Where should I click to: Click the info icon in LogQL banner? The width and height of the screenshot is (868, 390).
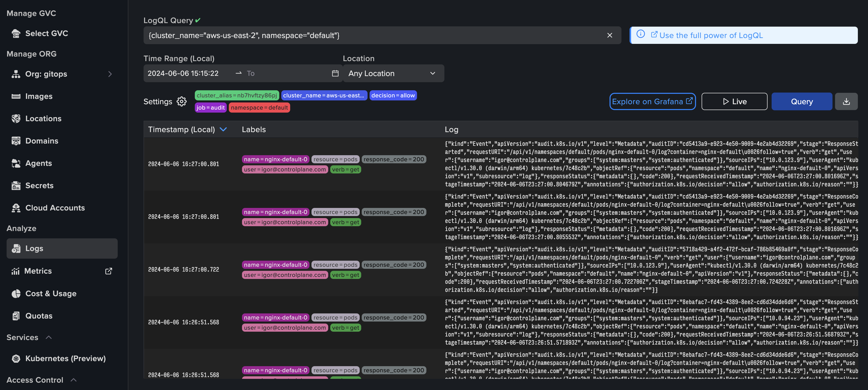tap(640, 34)
